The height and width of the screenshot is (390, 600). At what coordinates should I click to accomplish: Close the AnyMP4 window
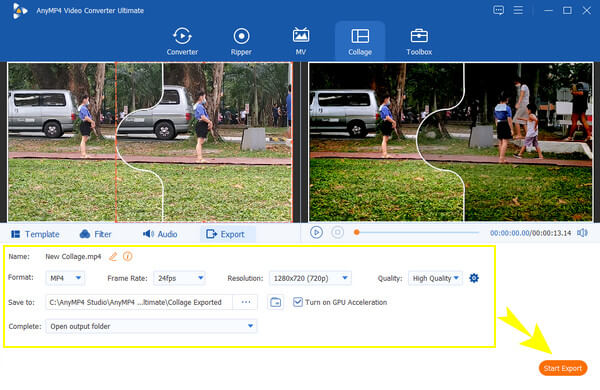pos(586,10)
